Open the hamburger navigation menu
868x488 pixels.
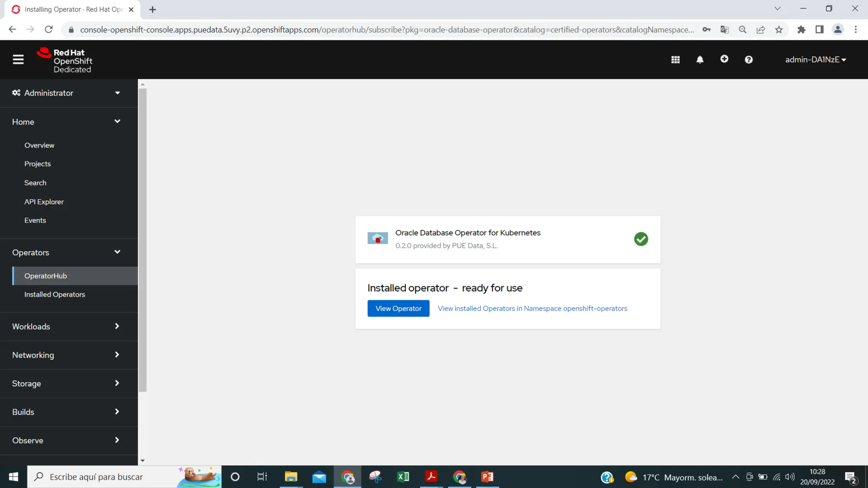[18, 59]
